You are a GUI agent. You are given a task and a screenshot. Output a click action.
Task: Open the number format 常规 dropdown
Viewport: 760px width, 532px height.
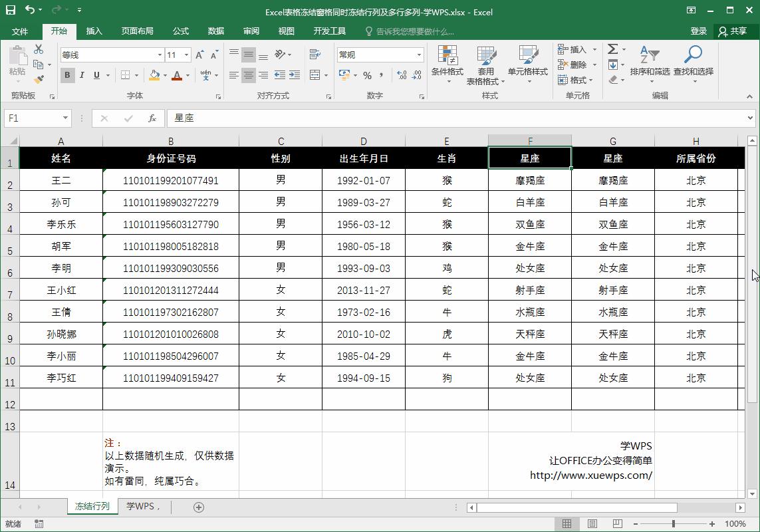click(x=418, y=55)
